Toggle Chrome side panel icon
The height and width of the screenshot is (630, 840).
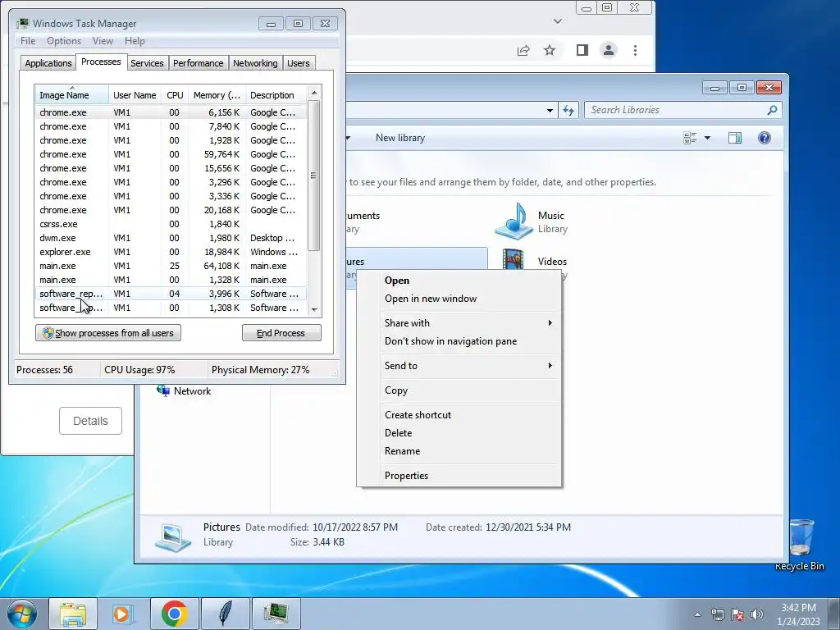(x=582, y=50)
